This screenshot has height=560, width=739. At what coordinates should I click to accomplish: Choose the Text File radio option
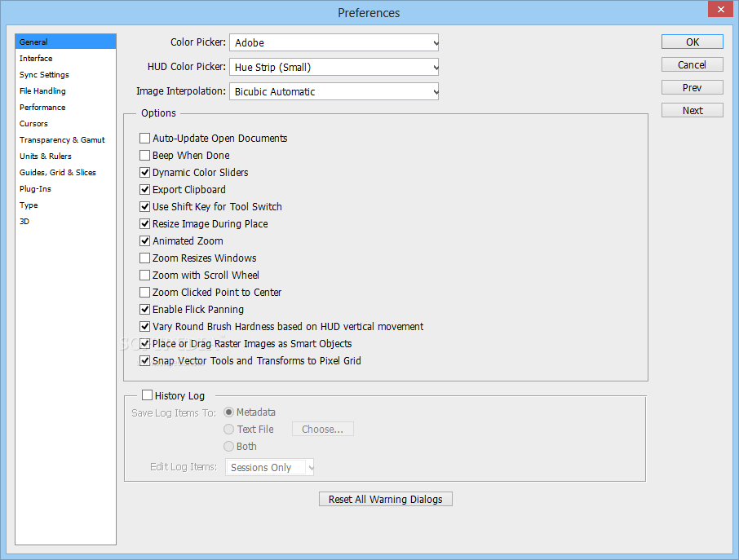[x=228, y=429]
